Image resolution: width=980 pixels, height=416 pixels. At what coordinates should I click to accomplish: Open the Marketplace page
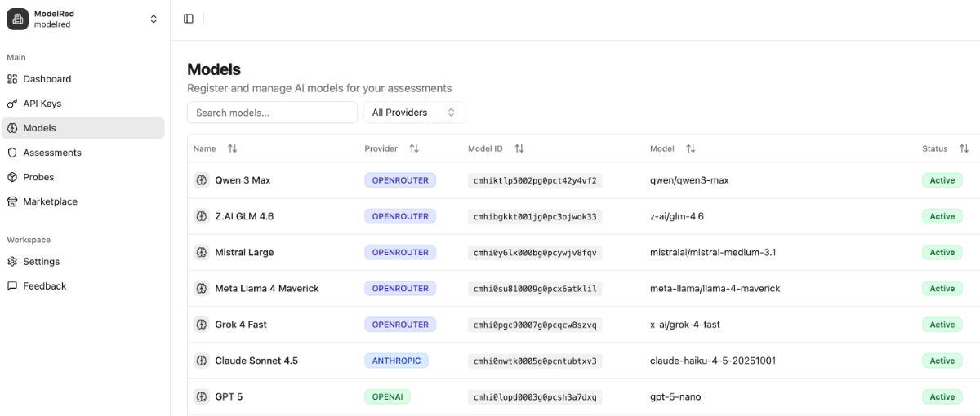pos(50,201)
